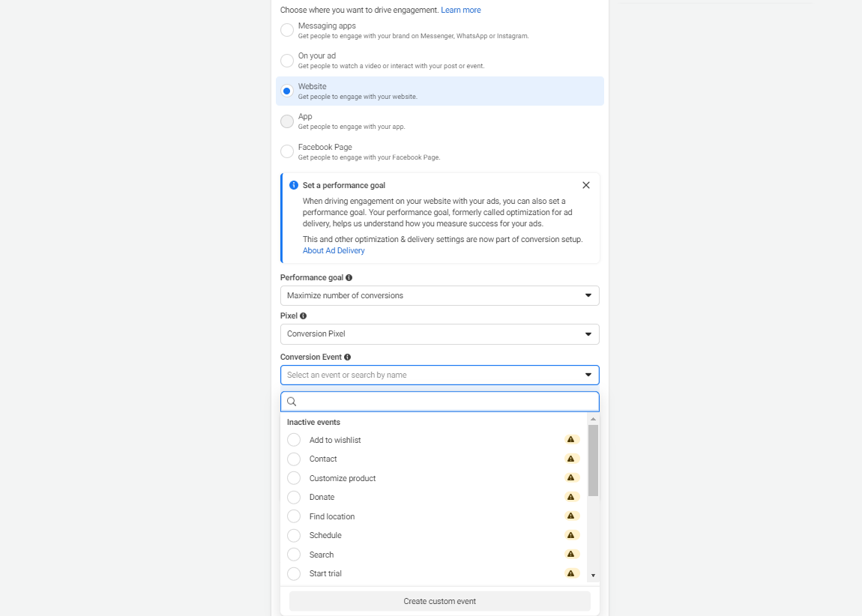
Task: Expand the Conversion Pixel dropdown
Action: click(x=440, y=334)
